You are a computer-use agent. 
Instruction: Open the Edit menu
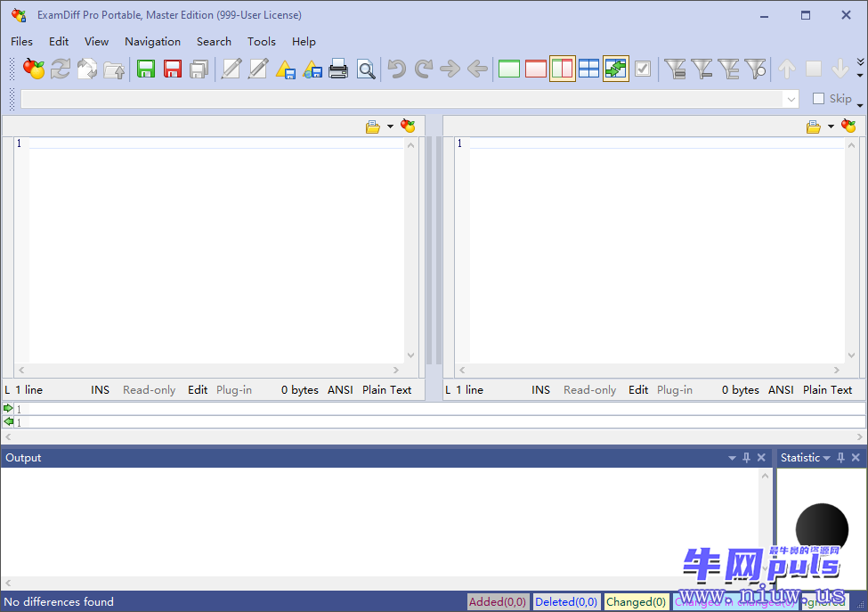pos(59,42)
